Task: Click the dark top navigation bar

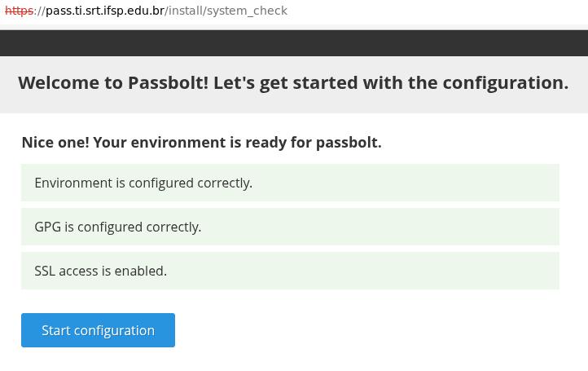Action: tap(293, 42)
